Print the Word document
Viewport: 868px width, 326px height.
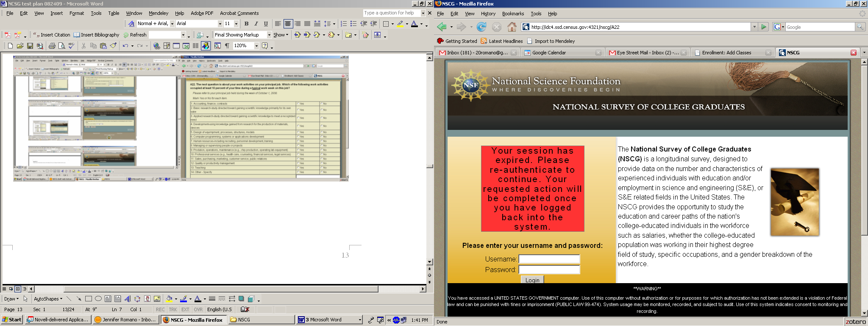pos(52,46)
